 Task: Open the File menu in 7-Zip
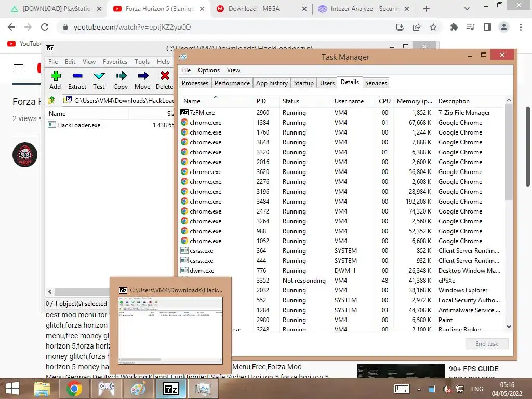(x=53, y=62)
